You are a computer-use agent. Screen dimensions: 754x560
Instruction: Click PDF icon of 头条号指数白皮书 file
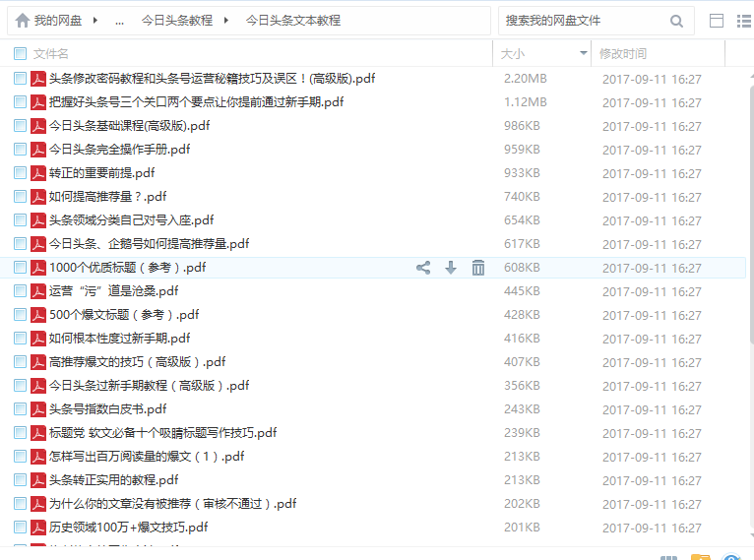(38, 409)
